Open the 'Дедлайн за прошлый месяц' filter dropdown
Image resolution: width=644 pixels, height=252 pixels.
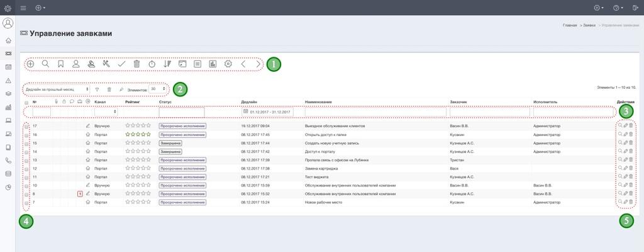[57, 89]
